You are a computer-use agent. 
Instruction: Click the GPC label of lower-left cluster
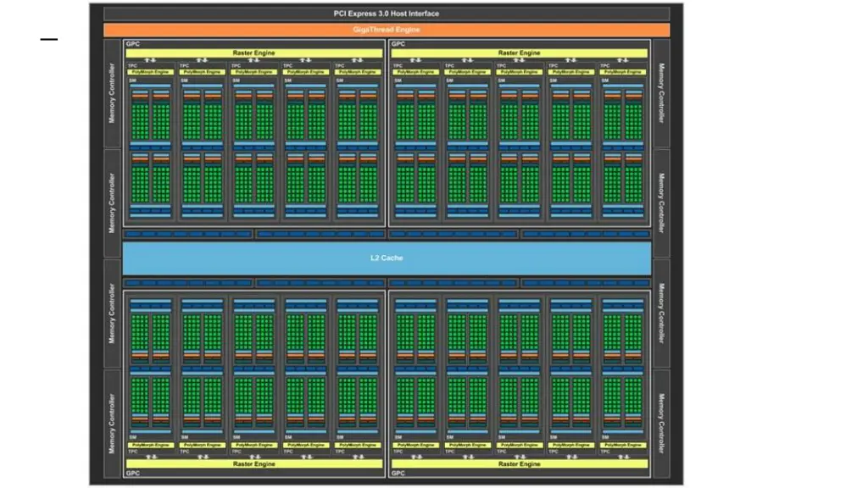tap(133, 473)
